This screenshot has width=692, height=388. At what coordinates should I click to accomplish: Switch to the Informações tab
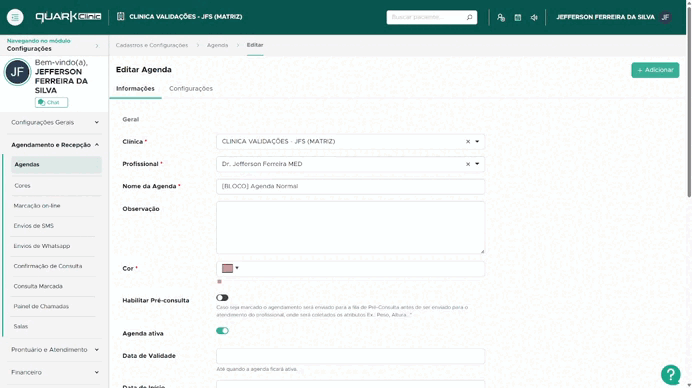(135, 89)
